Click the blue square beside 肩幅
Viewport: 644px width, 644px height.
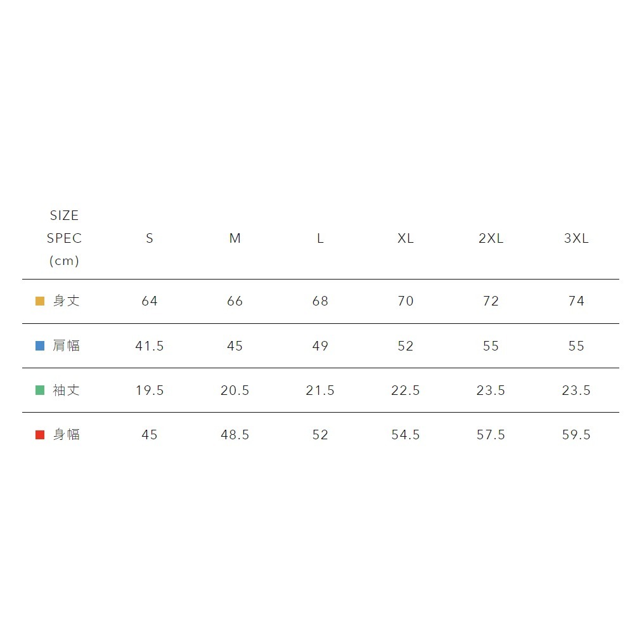point(40,346)
